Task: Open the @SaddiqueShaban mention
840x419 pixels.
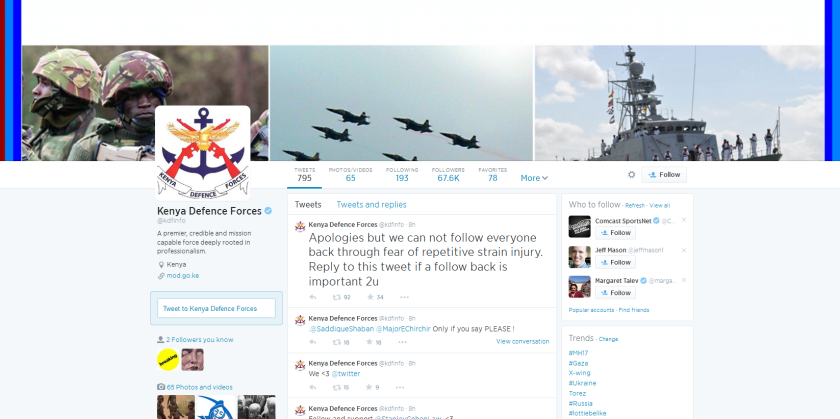Action: point(341,329)
